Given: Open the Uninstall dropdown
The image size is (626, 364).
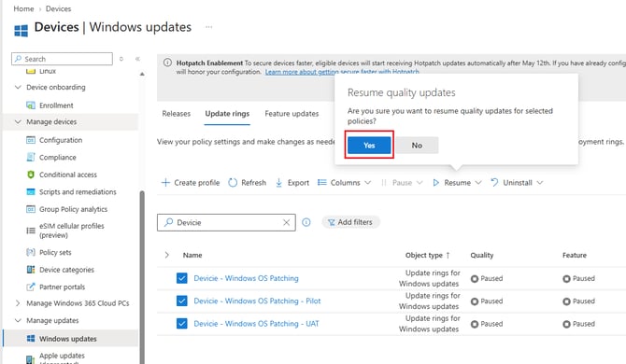Looking at the screenshot, I should [x=517, y=183].
